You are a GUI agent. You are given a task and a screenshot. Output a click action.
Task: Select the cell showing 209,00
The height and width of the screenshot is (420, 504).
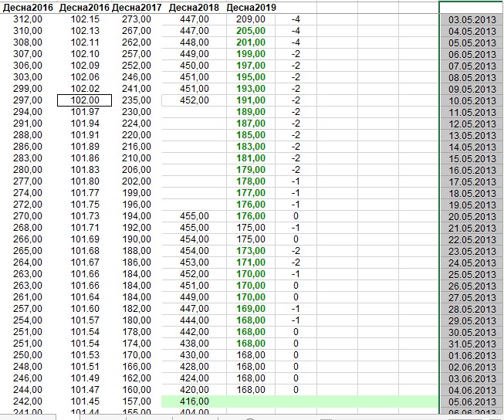point(251,19)
